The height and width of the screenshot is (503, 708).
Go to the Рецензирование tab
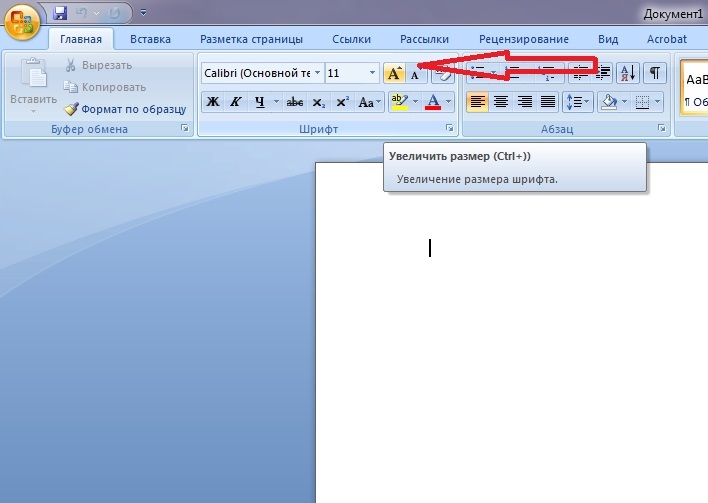click(x=524, y=39)
